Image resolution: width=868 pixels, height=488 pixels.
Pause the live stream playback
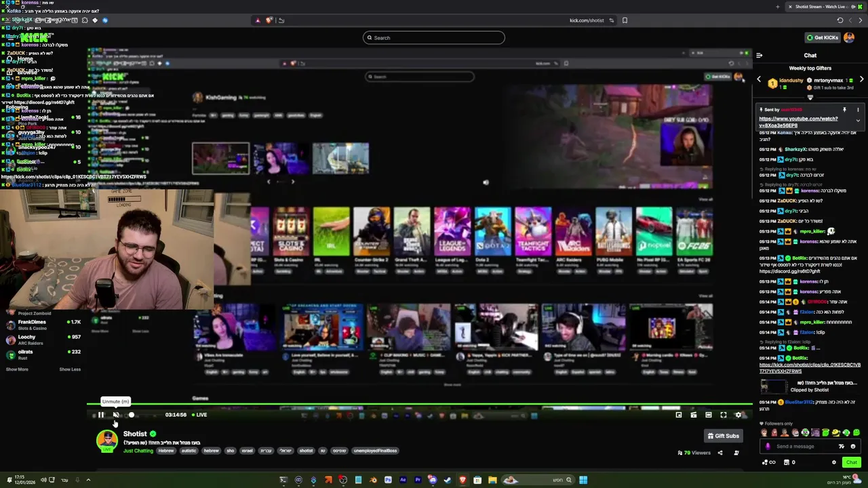(x=101, y=415)
